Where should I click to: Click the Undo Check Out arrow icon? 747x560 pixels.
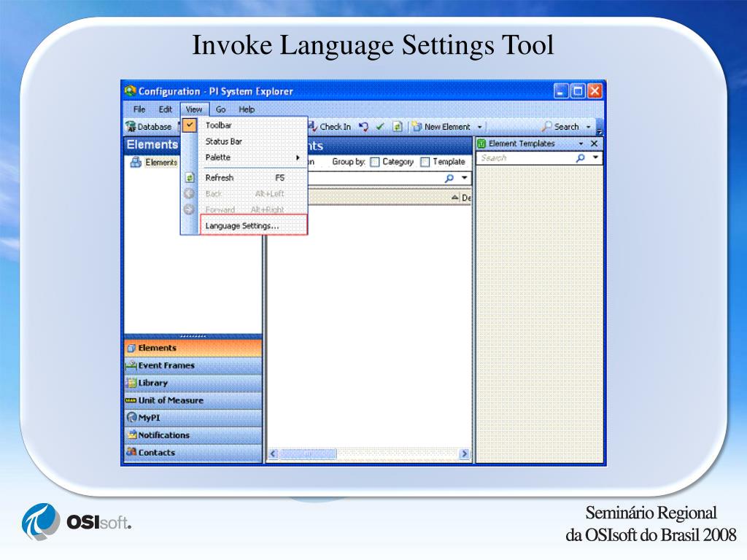point(364,127)
